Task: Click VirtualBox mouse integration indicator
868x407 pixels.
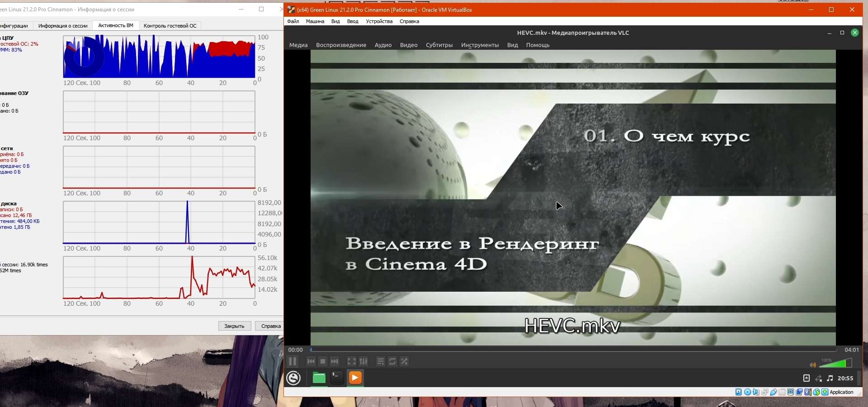Action: coord(816,392)
